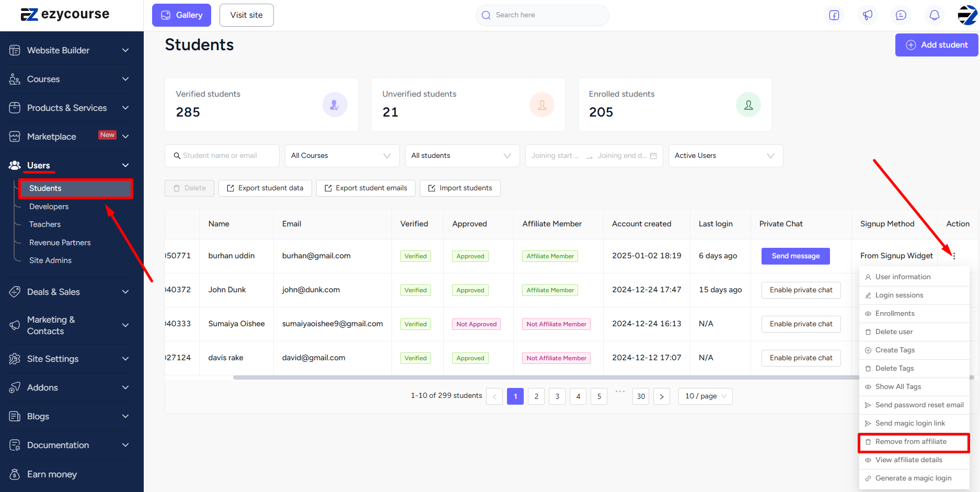Open the 10 / page size dropdown
Viewport: 980px width, 492px height.
[x=705, y=396]
